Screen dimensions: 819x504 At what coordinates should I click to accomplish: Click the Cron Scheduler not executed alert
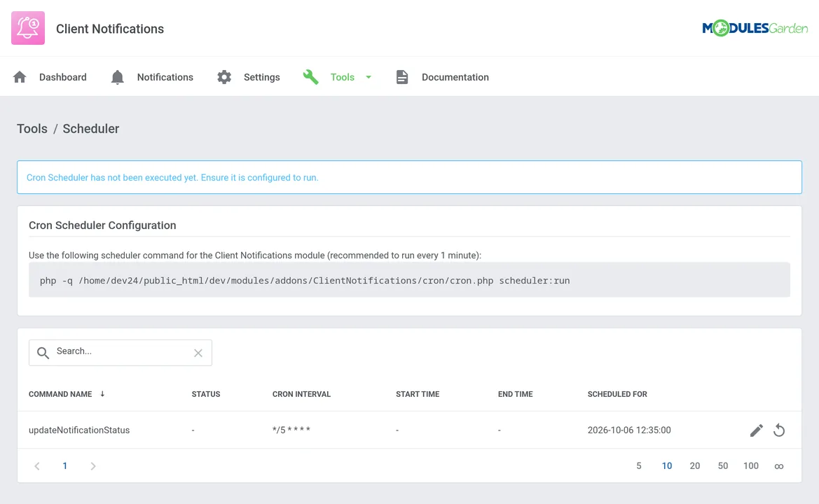point(409,177)
